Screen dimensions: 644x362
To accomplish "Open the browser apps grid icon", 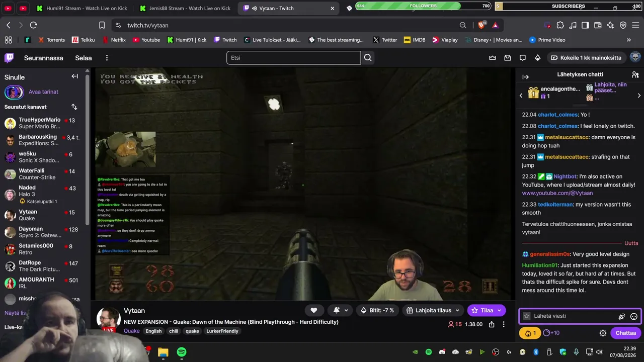I will tap(8, 40).
